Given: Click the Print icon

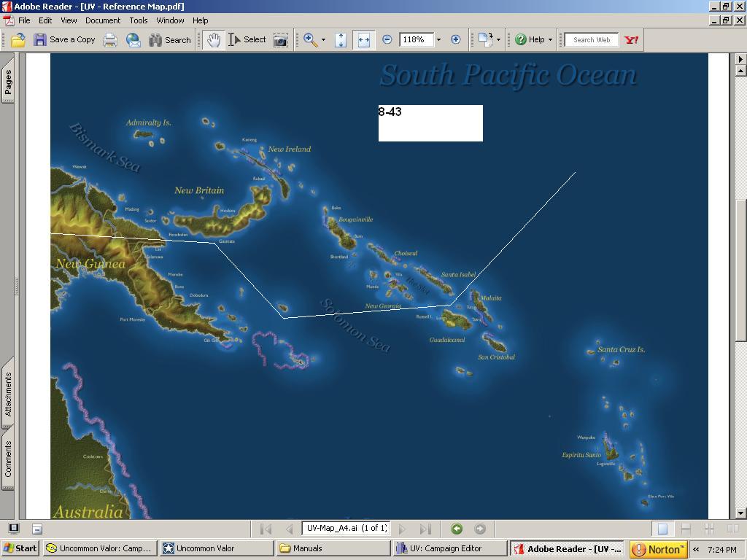Looking at the screenshot, I should (110, 40).
